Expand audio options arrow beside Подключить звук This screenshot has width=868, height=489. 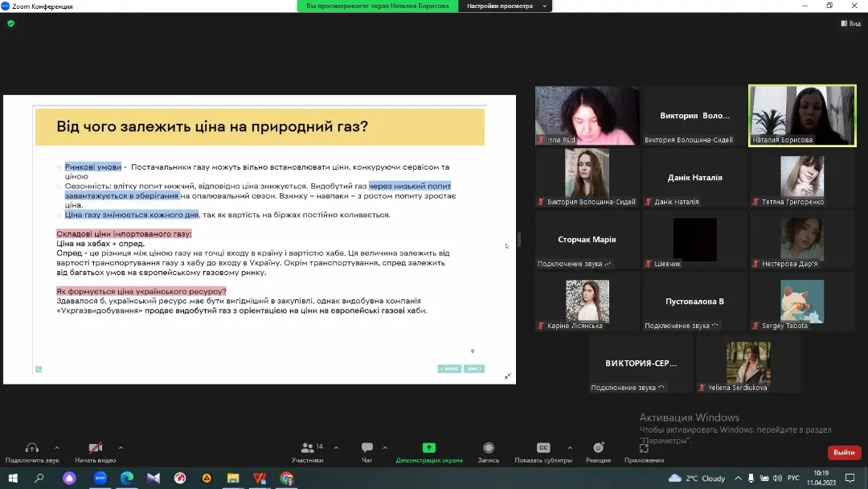click(x=56, y=447)
